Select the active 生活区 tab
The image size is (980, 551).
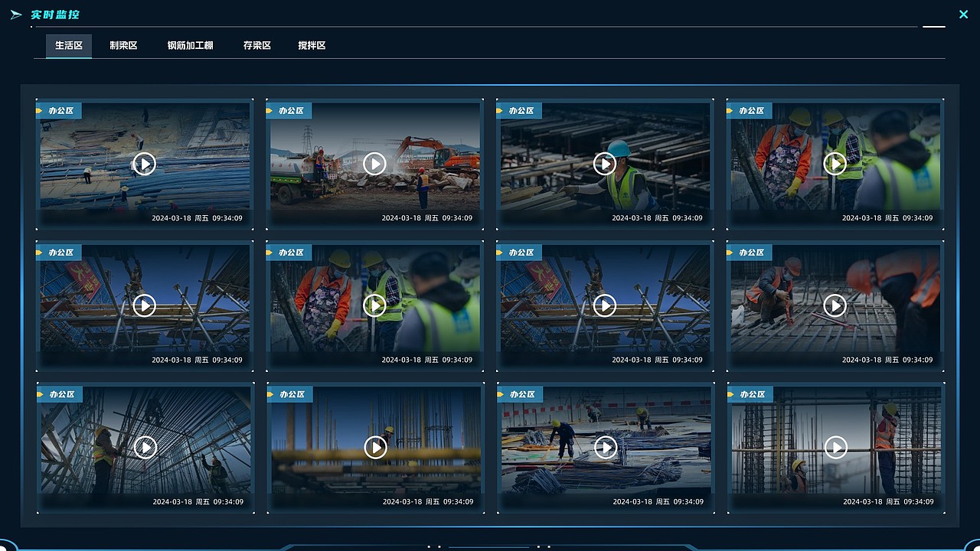click(x=69, y=46)
